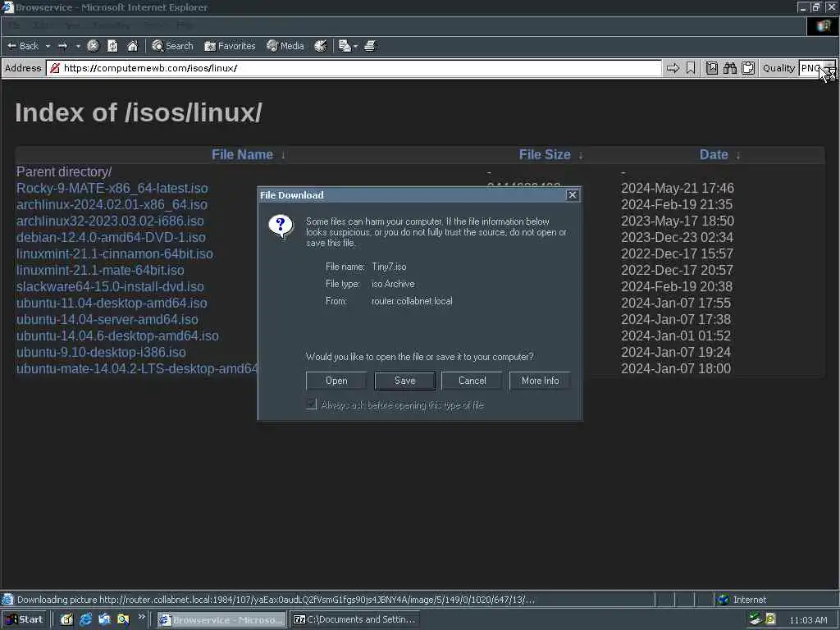Click Outlook Express quick launch icon
This screenshot has height=630, width=840.
[x=104, y=620]
